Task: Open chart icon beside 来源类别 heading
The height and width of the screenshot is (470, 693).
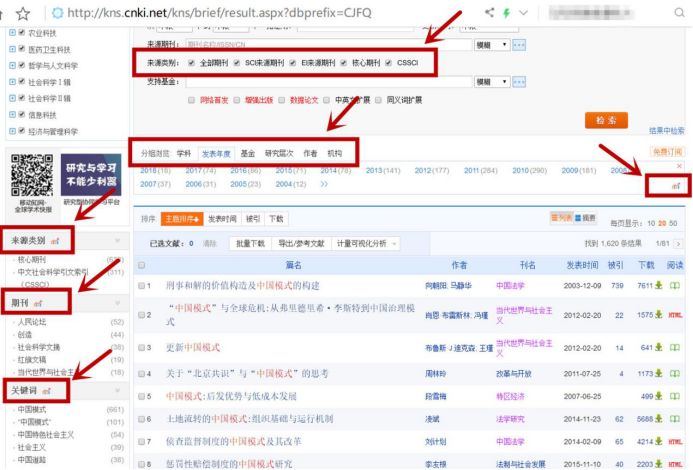Action: pos(55,241)
